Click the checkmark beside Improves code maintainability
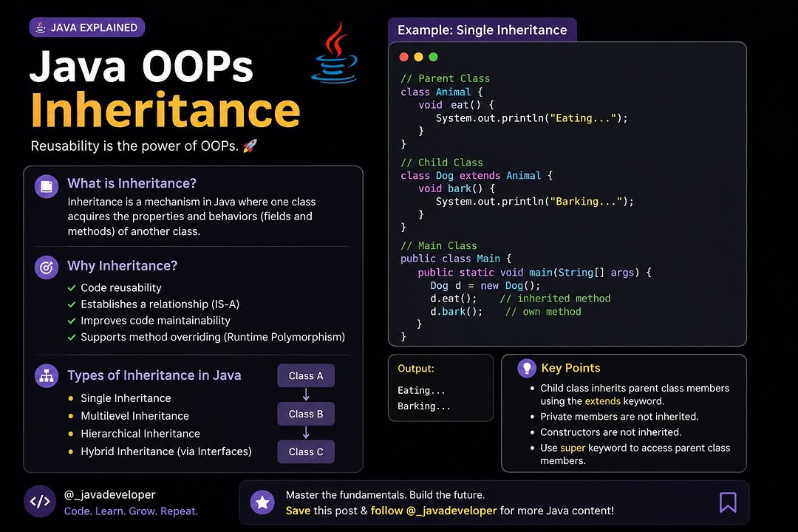The width and height of the screenshot is (798, 532). coord(72,321)
